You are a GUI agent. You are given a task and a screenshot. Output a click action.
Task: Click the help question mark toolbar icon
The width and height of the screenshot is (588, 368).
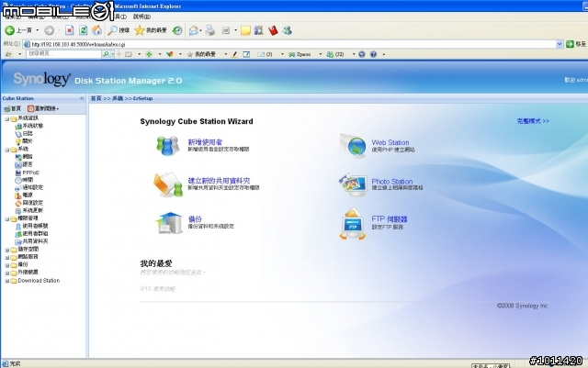pyautogui.click(x=373, y=54)
